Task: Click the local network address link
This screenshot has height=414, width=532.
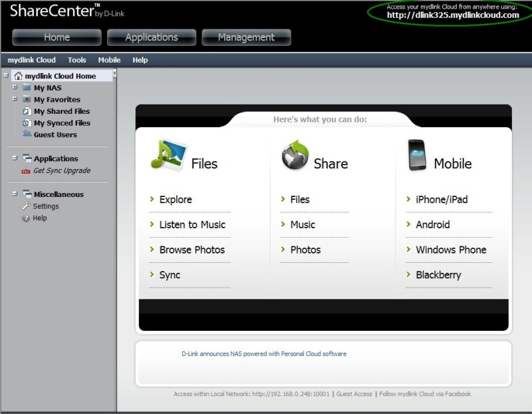Action: click(291, 394)
